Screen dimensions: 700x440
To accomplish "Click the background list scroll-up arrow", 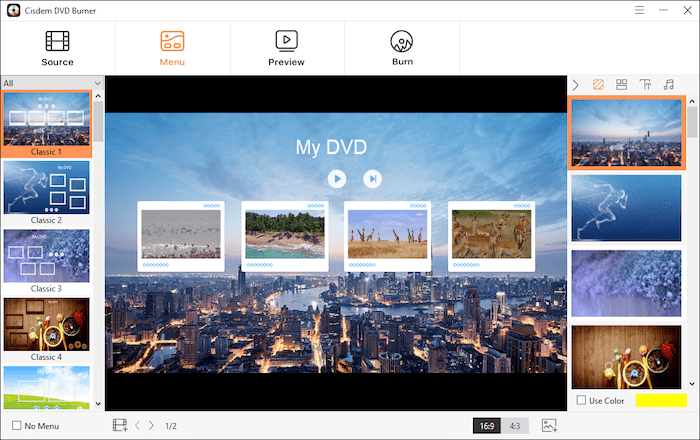I will 692,102.
